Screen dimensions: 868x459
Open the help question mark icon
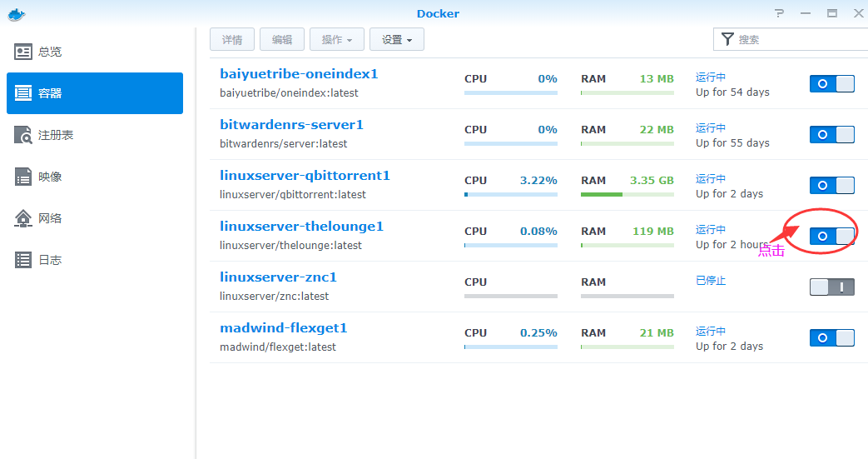(x=780, y=13)
